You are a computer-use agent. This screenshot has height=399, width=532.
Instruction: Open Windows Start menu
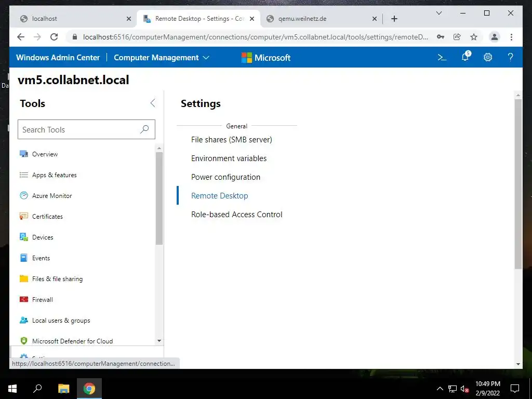pos(12,389)
